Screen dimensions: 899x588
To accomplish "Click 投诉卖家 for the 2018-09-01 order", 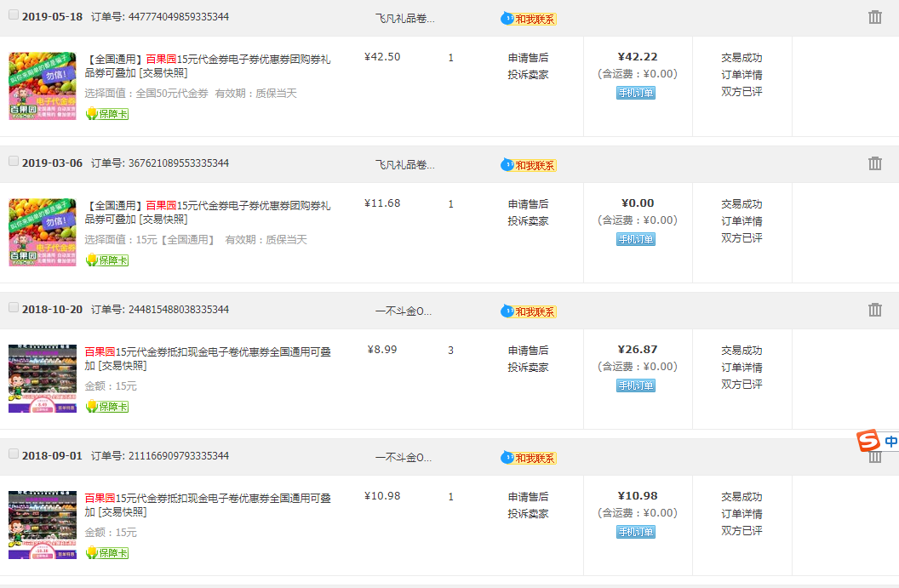I will tap(528, 513).
